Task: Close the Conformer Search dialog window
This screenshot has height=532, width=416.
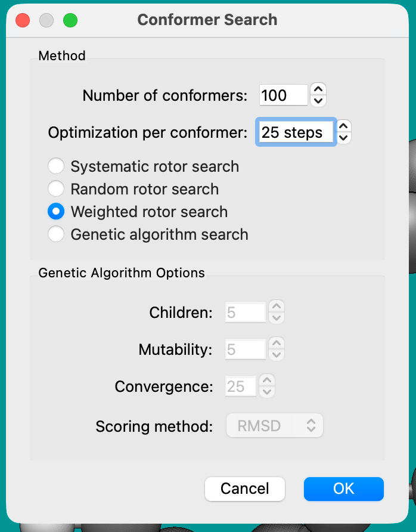Action: point(23,21)
